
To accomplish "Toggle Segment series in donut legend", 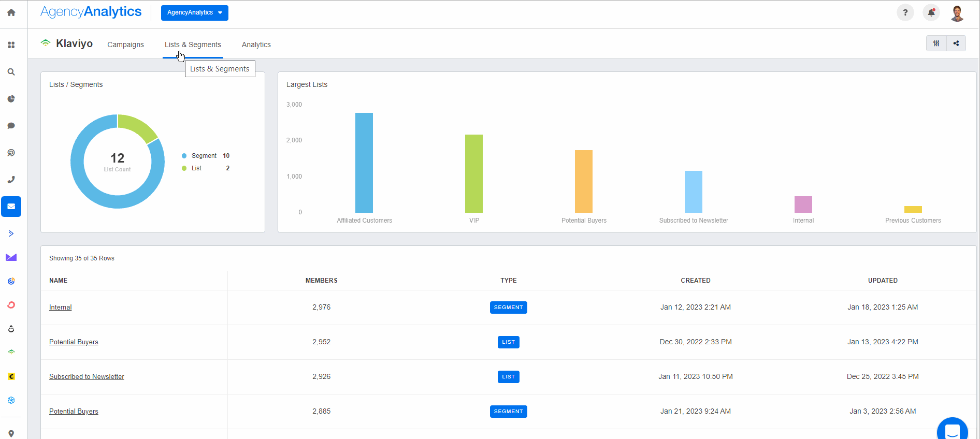I will coord(204,156).
